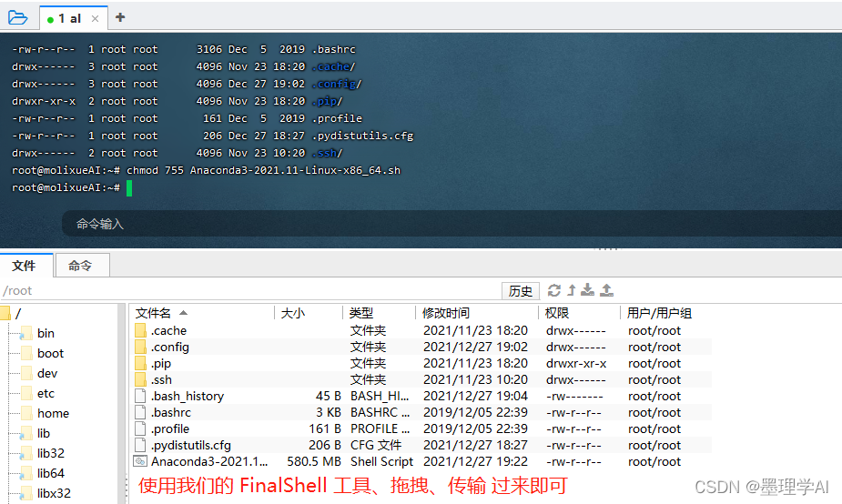
Task: Click the .cache folder icon in list
Action: pyautogui.click(x=140, y=330)
